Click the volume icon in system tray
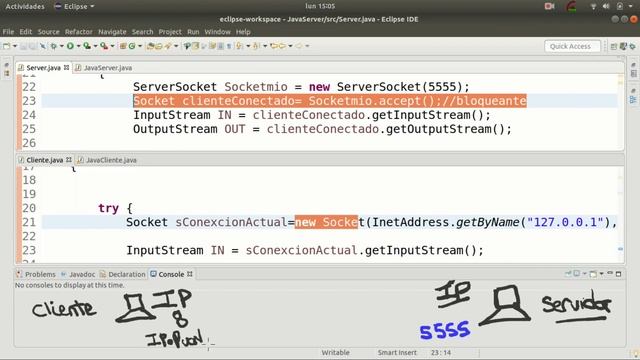This screenshot has width=640, height=360. point(606,7)
